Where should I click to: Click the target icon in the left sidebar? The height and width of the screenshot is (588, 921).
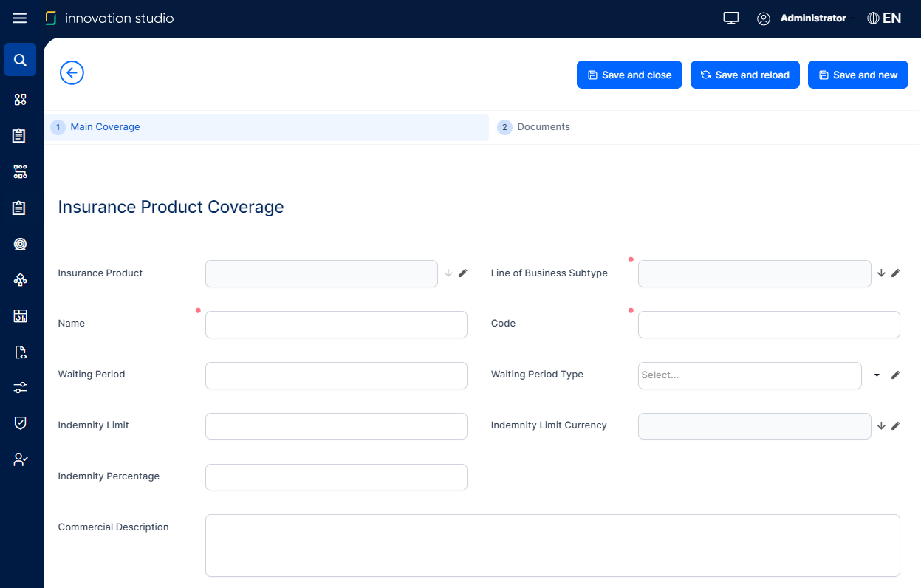[21, 244]
